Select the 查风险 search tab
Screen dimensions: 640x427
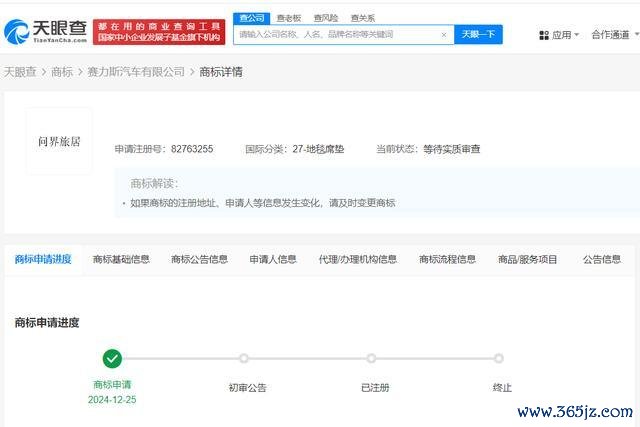(x=326, y=18)
